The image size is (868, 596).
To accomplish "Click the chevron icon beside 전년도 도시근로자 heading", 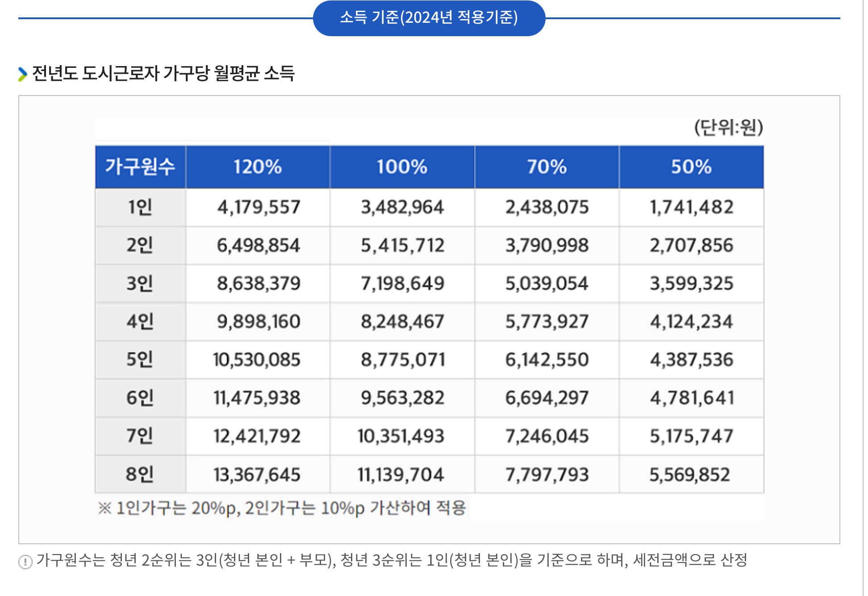I will click(22, 74).
